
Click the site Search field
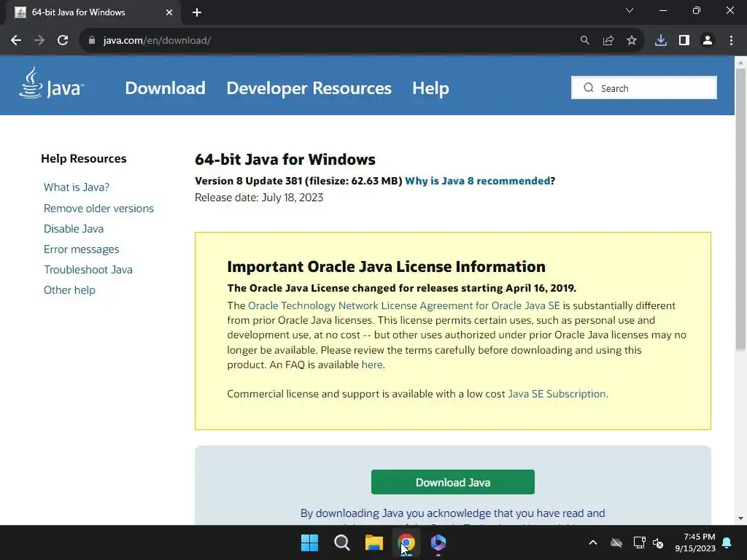[643, 87]
